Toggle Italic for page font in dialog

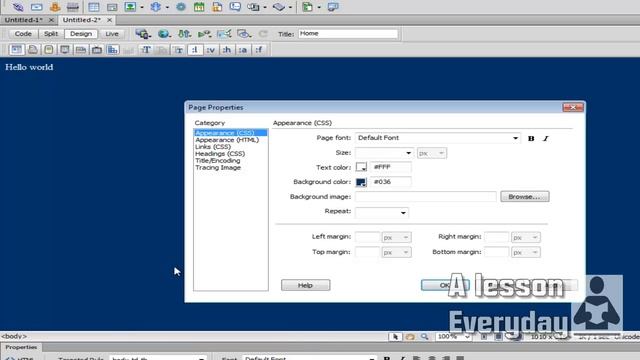click(x=546, y=139)
